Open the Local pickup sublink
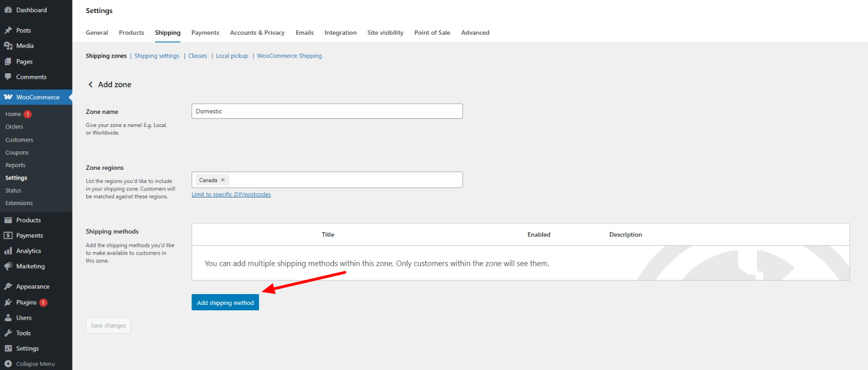 click(x=232, y=56)
